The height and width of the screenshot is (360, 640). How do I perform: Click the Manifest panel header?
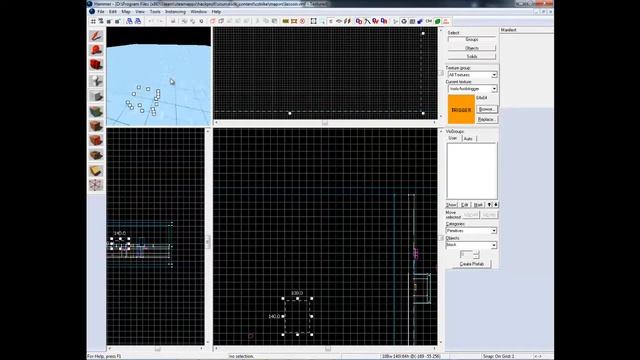pos(527,30)
